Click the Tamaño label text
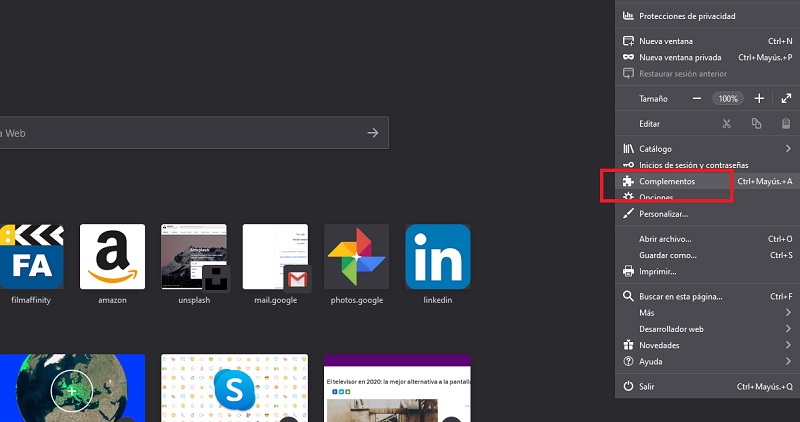The width and height of the screenshot is (800, 422). coord(653,99)
